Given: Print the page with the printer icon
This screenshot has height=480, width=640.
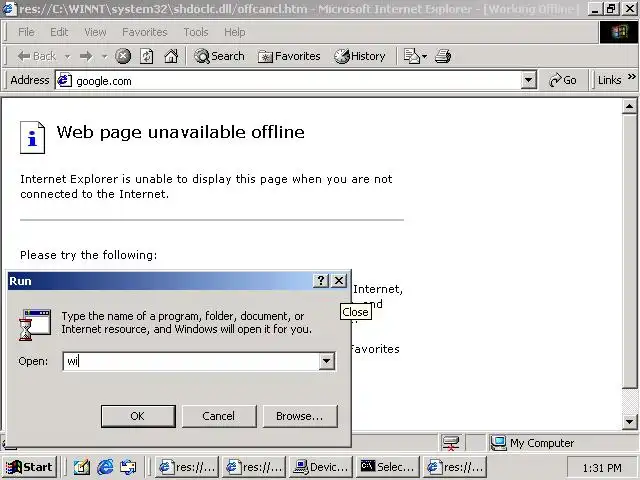Looking at the screenshot, I should point(443,56).
